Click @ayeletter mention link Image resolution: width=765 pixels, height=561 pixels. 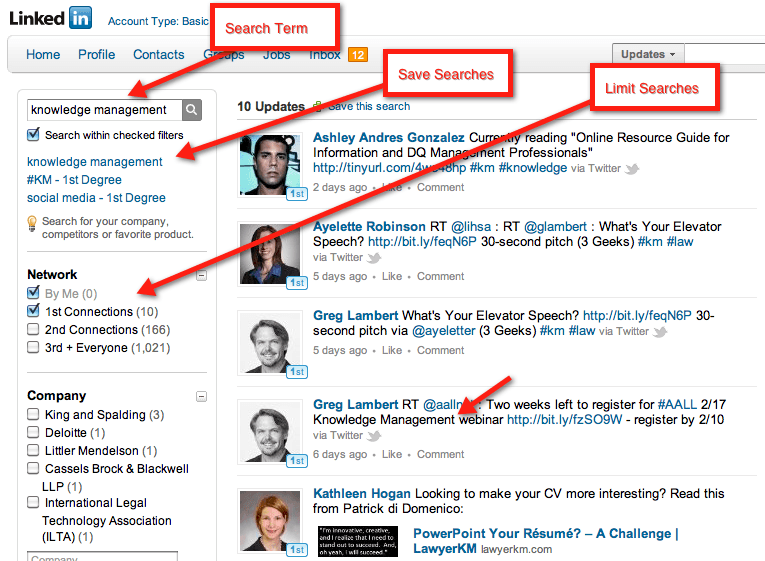tap(443, 331)
